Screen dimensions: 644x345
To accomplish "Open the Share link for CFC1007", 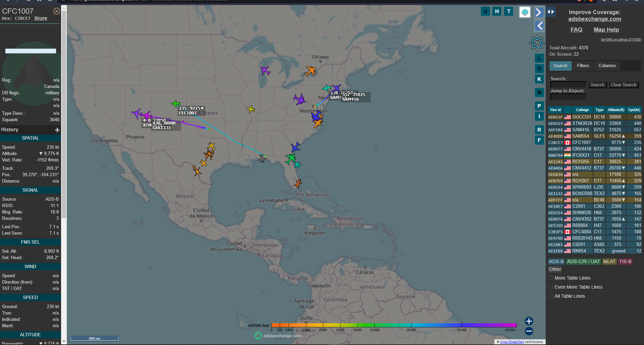I will (x=41, y=18).
